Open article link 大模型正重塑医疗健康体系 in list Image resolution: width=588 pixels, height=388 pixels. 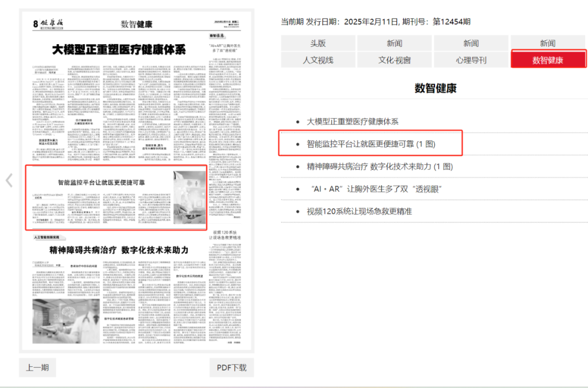pyautogui.click(x=352, y=122)
